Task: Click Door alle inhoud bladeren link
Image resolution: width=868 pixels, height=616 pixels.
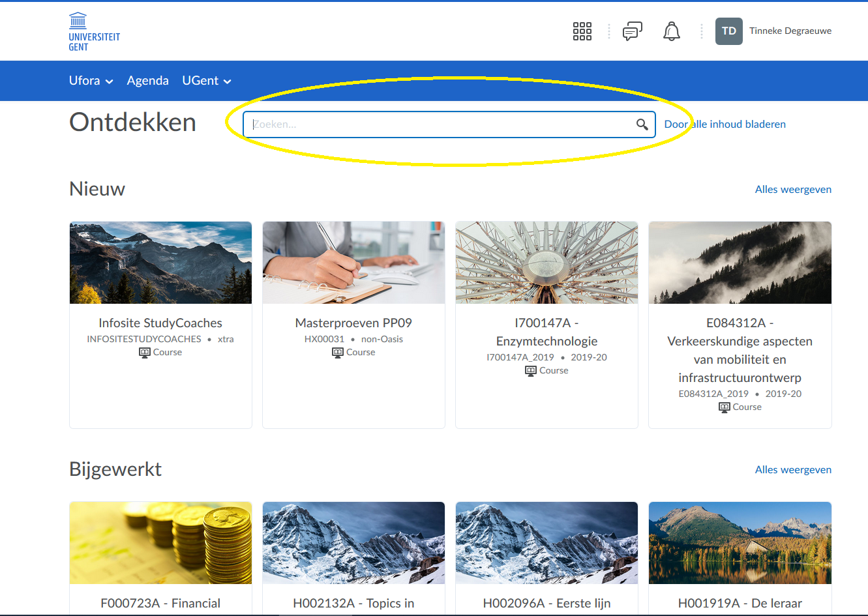Action: pos(725,125)
